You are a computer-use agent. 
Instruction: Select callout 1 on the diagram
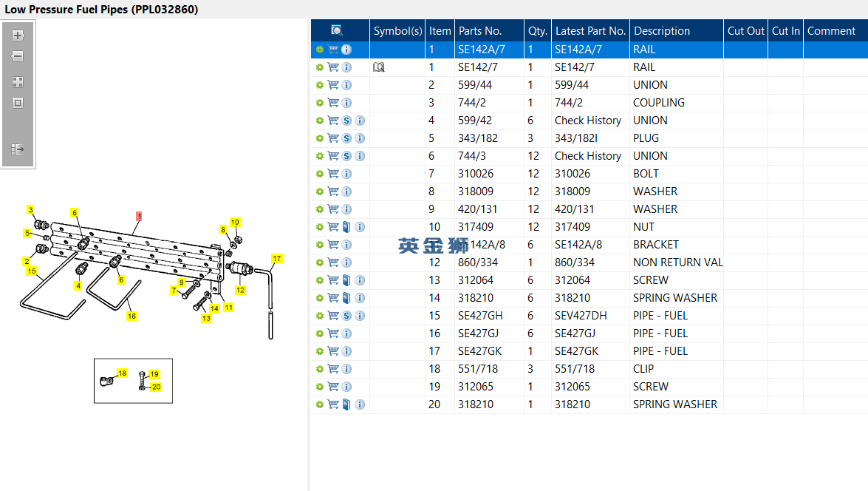[139, 216]
